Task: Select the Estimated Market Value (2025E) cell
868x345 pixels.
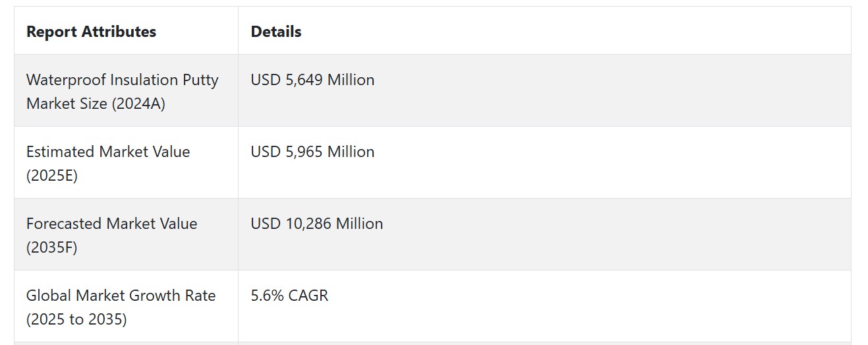Action: coord(126,163)
